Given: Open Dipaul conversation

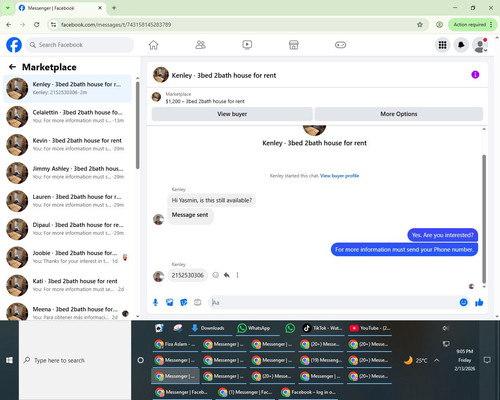Looking at the screenshot, I should pos(68,229).
